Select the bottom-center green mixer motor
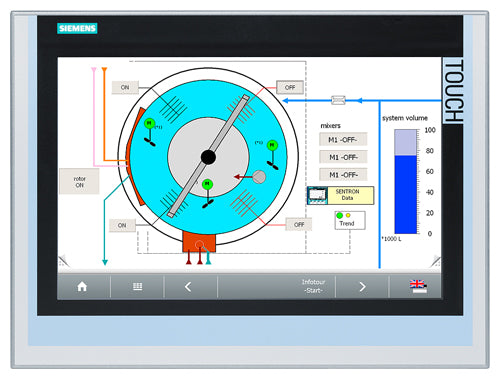500x379 pixels. coord(207,184)
